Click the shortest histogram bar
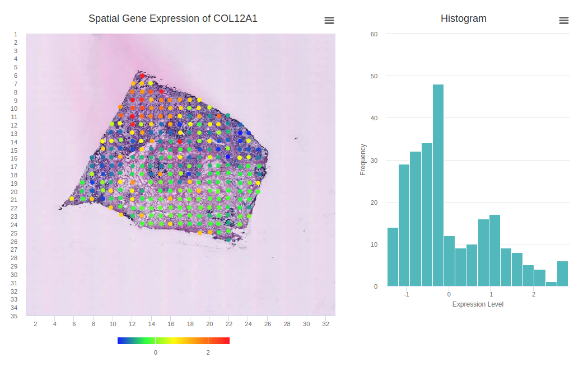The height and width of the screenshot is (367, 588). tap(551, 284)
